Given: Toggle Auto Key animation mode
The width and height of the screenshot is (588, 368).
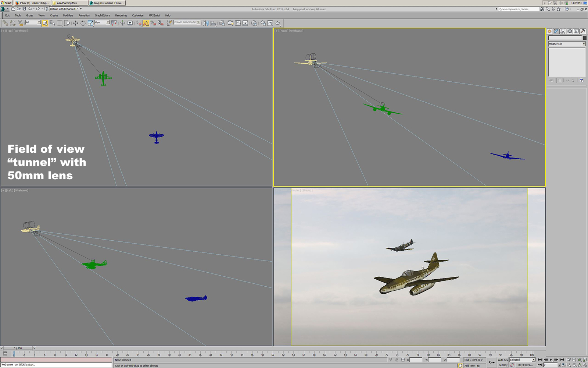Looking at the screenshot, I should coord(503,360).
